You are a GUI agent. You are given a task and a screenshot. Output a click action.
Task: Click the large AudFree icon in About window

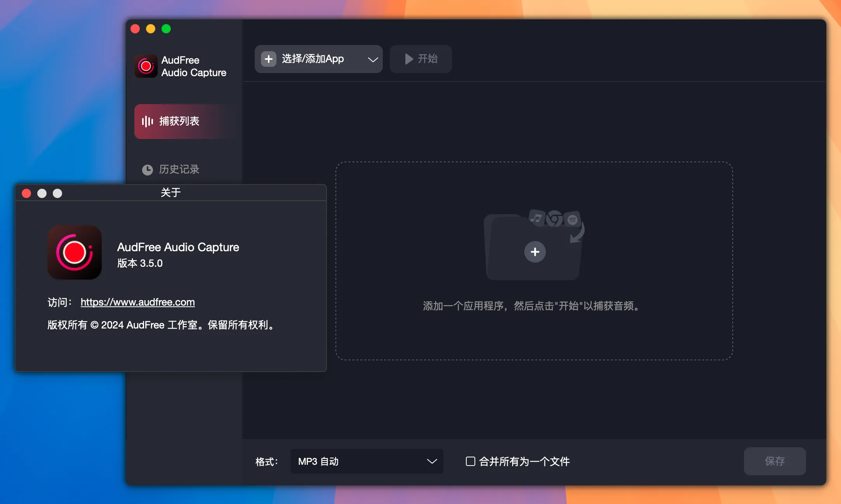(x=75, y=252)
